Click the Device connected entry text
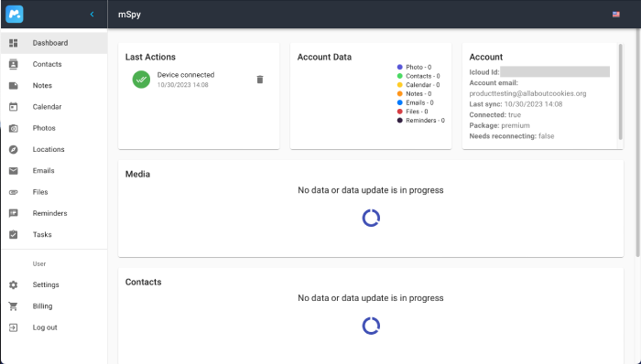Viewport: 641px width, 364px height. (x=186, y=75)
